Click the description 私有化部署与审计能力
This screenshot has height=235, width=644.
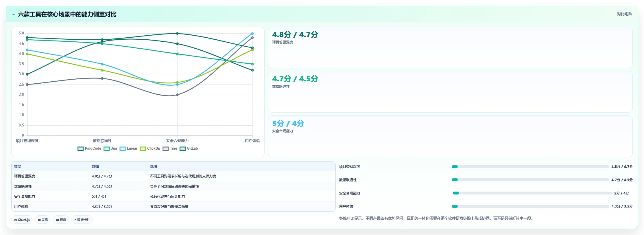click(x=167, y=197)
